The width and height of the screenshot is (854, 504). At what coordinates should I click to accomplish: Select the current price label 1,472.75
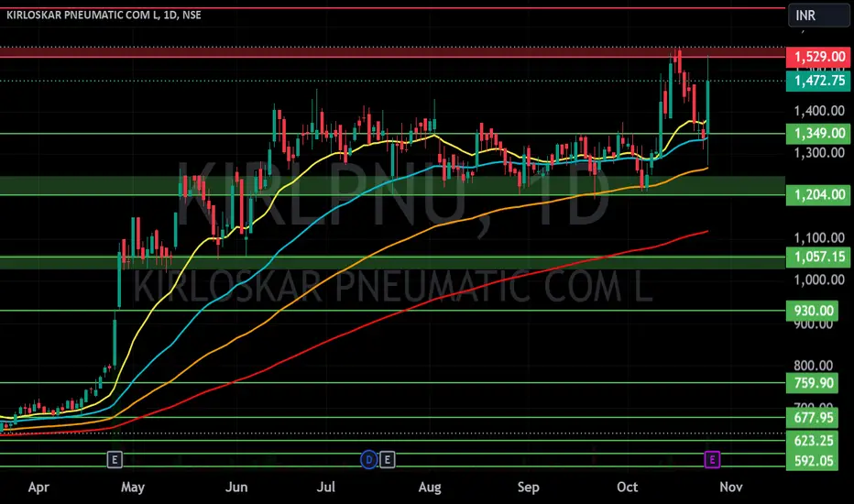point(818,81)
